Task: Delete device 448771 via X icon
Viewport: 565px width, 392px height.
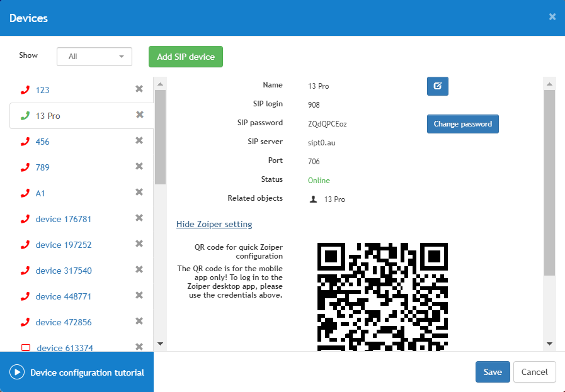Action: (139, 295)
